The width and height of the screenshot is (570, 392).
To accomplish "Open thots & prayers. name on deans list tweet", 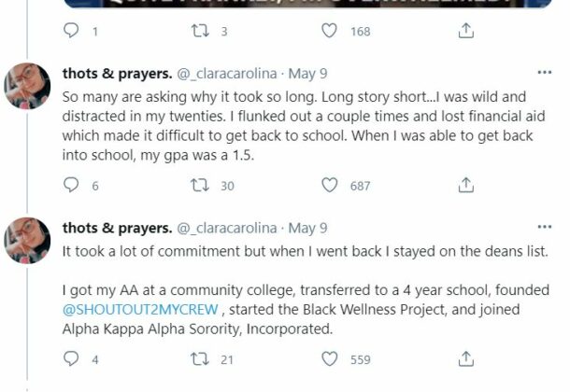I will (x=117, y=228).
